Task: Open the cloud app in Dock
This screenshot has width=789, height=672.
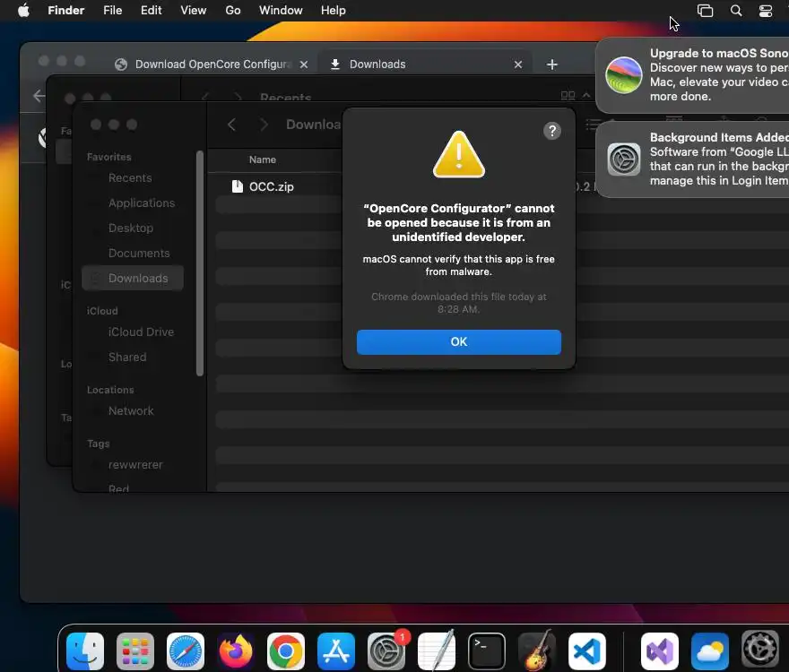Action: pyautogui.click(x=709, y=651)
